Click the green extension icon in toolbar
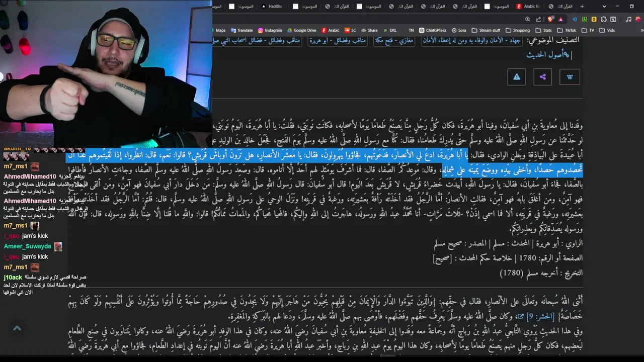644x362 pixels. 585,19
